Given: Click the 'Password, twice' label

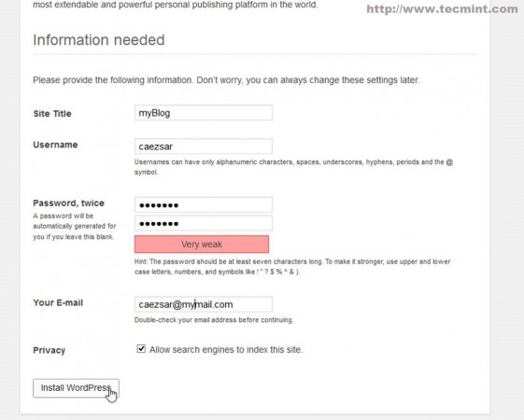Looking at the screenshot, I should click(68, 203).
